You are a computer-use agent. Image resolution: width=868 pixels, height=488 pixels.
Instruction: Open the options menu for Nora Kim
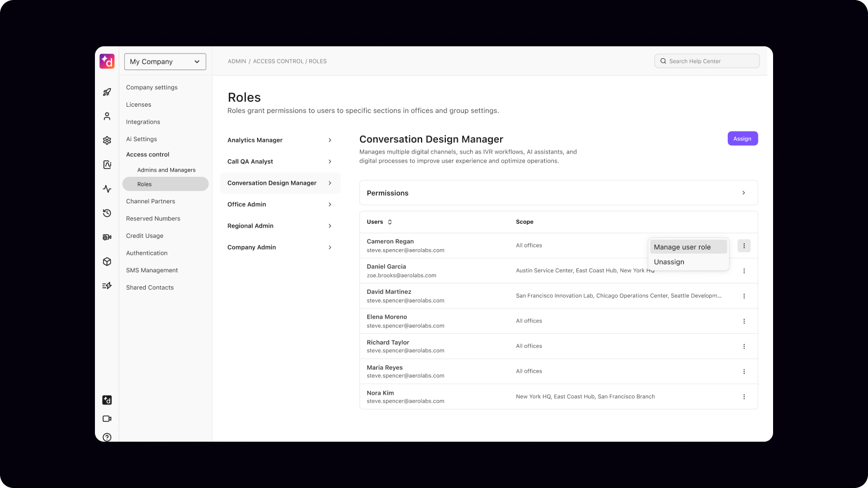pos(744,396)
